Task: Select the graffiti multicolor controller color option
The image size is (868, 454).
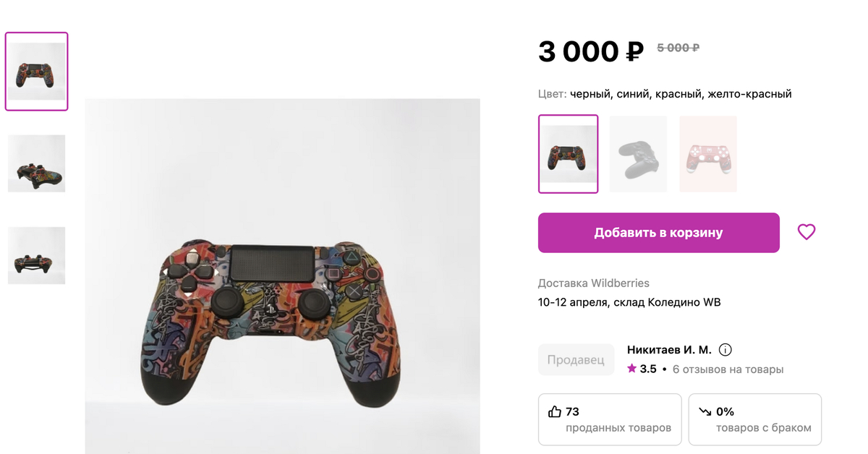Action: 568,154
